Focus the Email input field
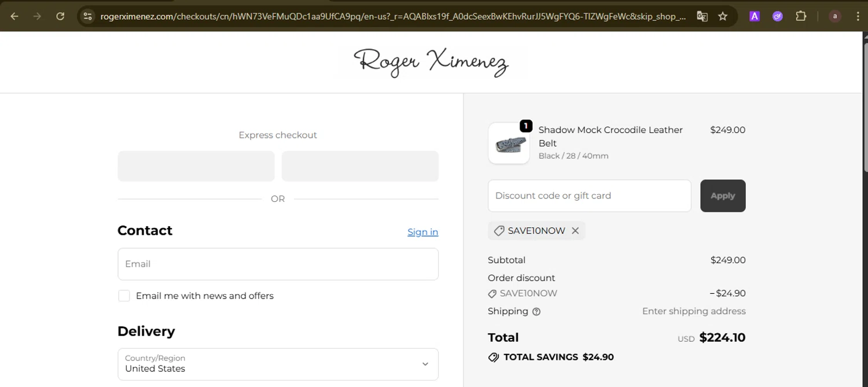The width and height of the screenshot is (868, 387). click(x=278, y=264)
